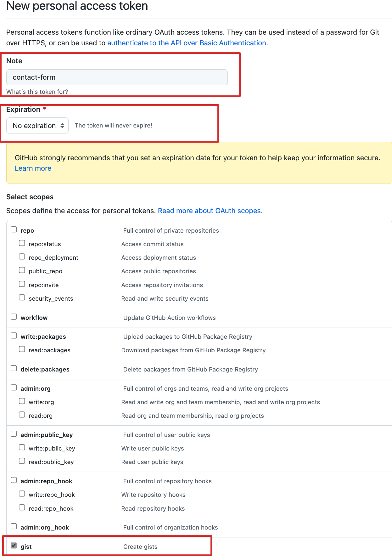The height and width of the screenshot is (556, 392).
Task: Enable the workflow scope checkbox
Action: pos(14,317)
